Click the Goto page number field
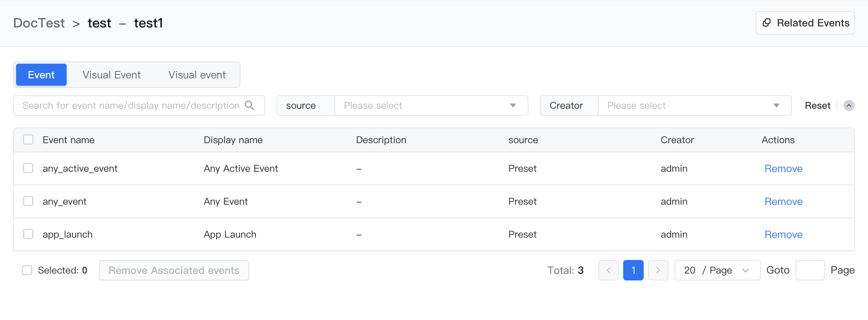The height and width of the screenshot is (320, 868). coord(810,270)
